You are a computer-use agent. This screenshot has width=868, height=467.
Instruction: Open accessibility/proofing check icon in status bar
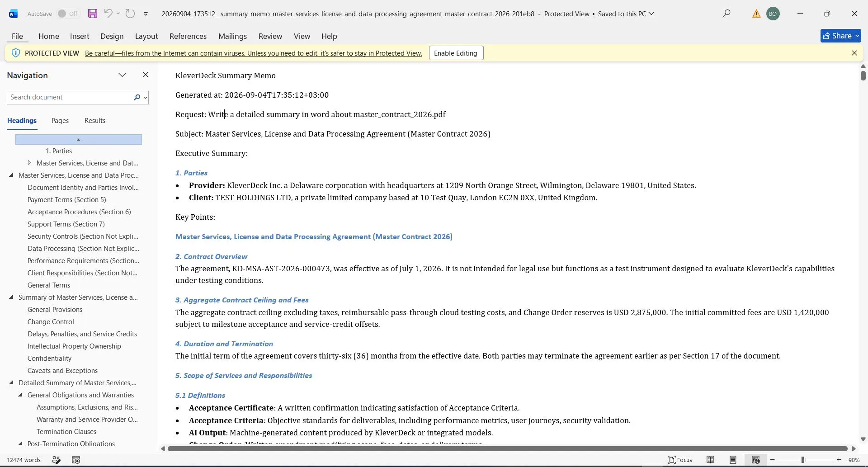point(56,460)
